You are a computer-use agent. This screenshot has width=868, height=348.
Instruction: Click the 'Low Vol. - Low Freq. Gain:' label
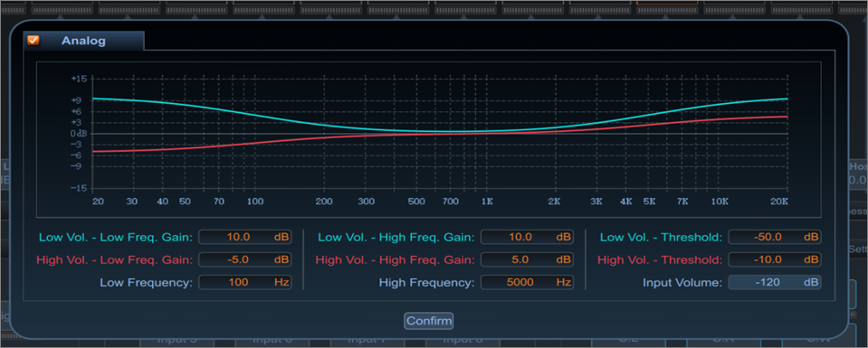pos(116,238)
